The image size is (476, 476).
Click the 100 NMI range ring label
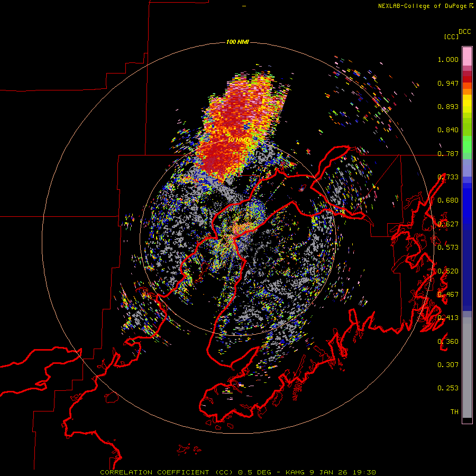point(237,42)
